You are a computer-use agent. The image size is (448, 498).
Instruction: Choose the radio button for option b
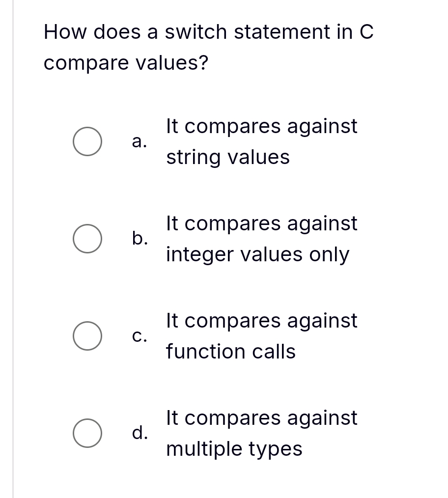(88, 240)
